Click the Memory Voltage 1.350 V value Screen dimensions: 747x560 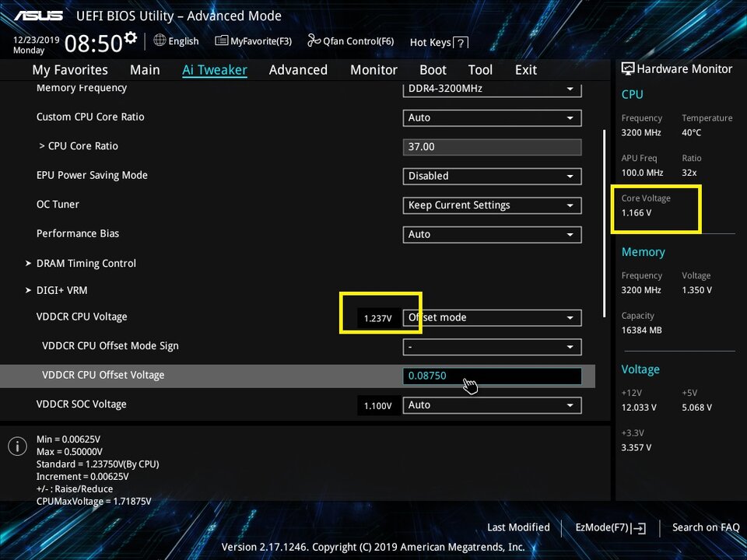pyautogui.click(x=697, y=290)
